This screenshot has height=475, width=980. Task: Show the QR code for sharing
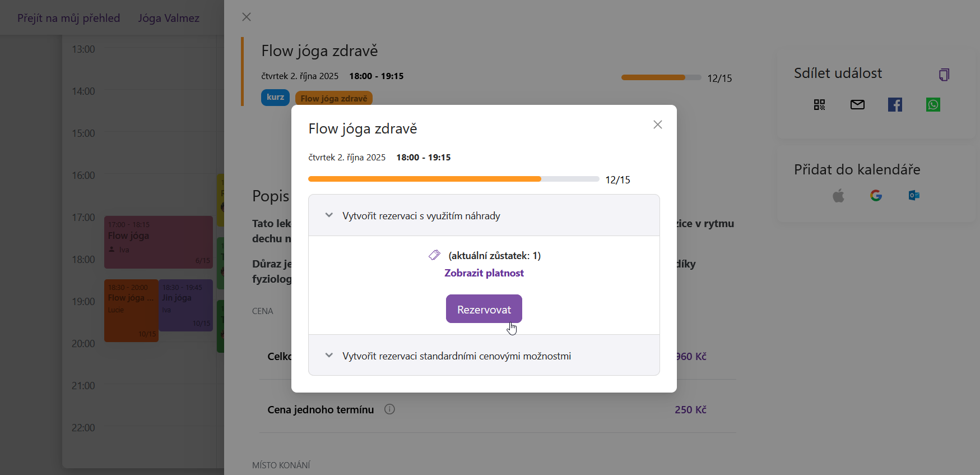819,105
